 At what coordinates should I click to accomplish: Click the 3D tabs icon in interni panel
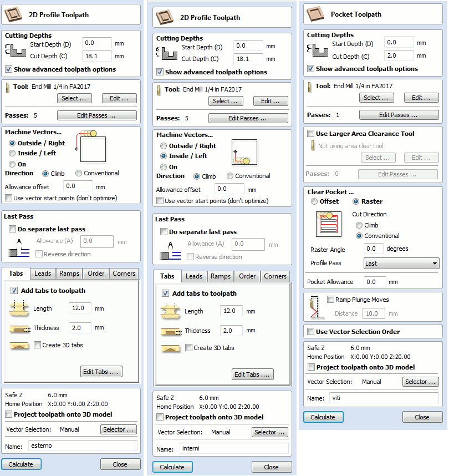tap(171, 348)
